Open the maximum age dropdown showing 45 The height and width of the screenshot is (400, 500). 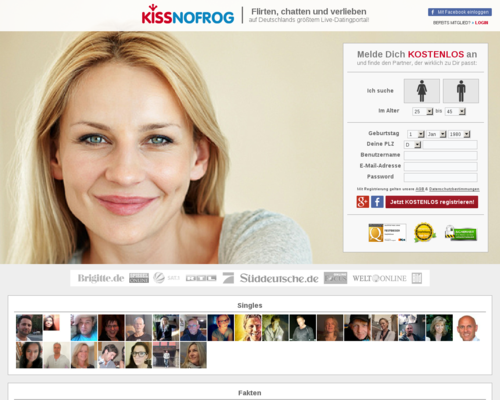(x=455, y=111)
